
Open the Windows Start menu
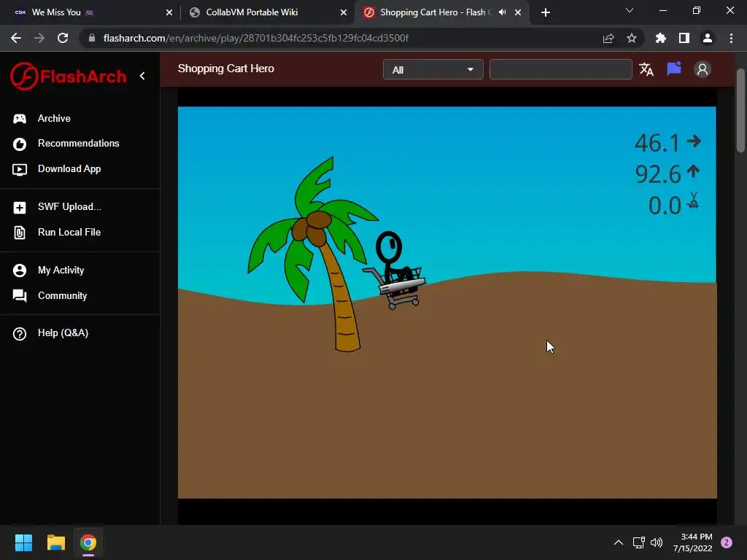point(23,542)
